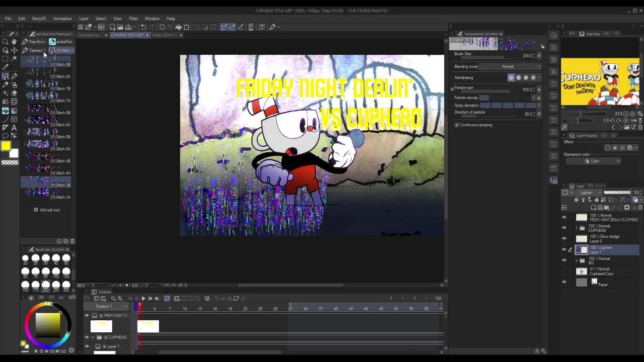Select the Auto select magic wand tool
This screenshot has width=644, height=362.
(x=14, y=59)
